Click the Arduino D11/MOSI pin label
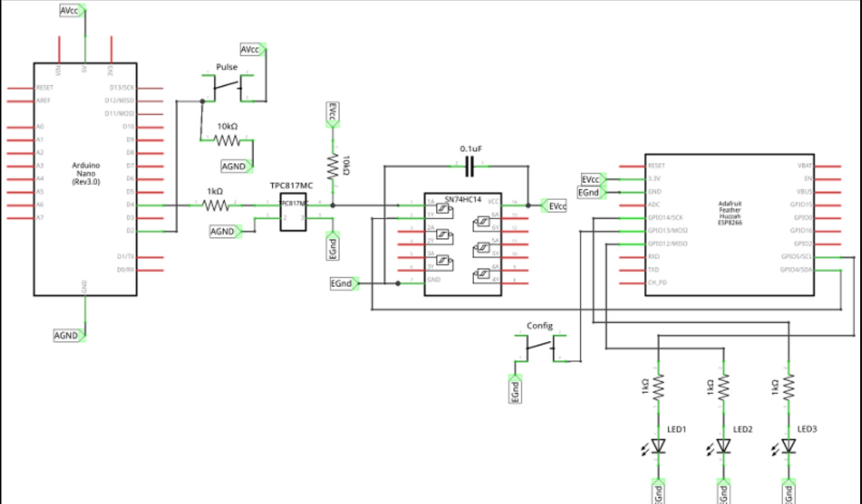Viewport: 862px width, 504px height. [120, 113]
